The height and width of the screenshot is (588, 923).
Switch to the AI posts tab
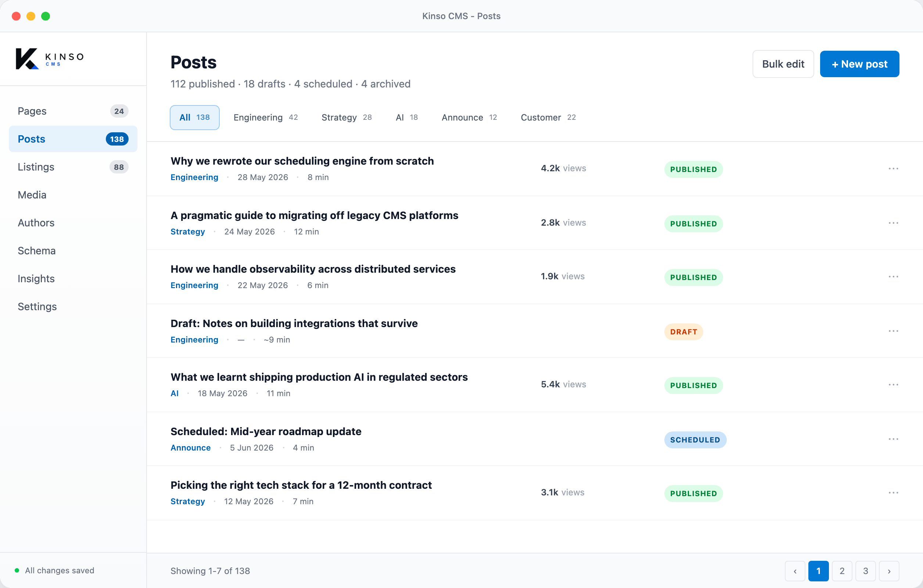(407, 117)
